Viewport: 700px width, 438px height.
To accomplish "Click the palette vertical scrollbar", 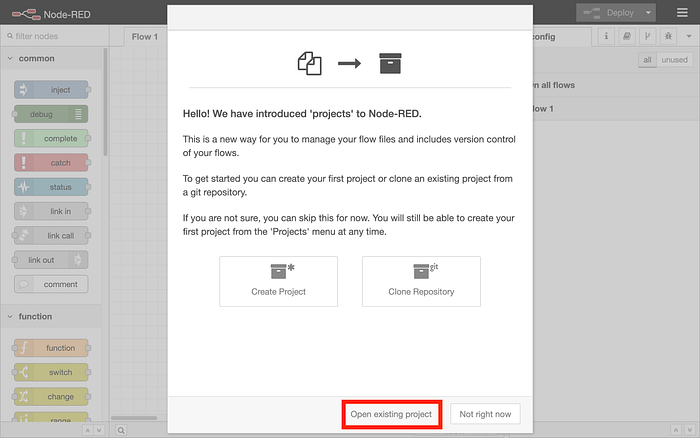I will pyautogui.click(x=105, y=102).
